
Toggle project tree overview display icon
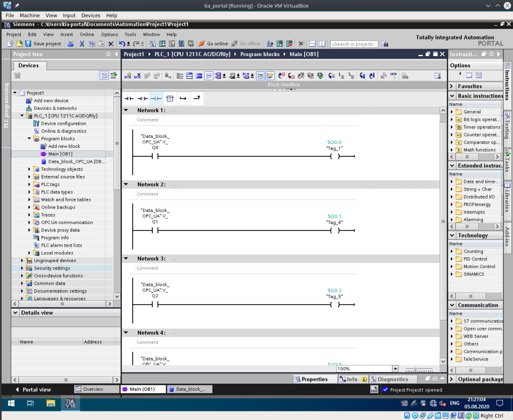coord(104,76)
